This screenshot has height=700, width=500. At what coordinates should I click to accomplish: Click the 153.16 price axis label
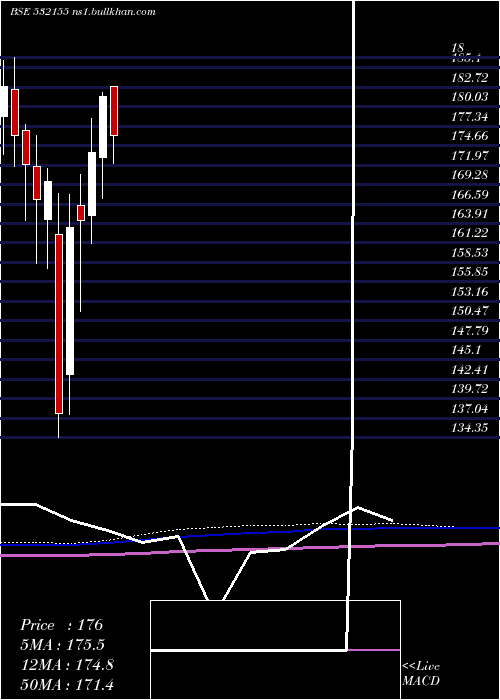click(x=469, y=292)
